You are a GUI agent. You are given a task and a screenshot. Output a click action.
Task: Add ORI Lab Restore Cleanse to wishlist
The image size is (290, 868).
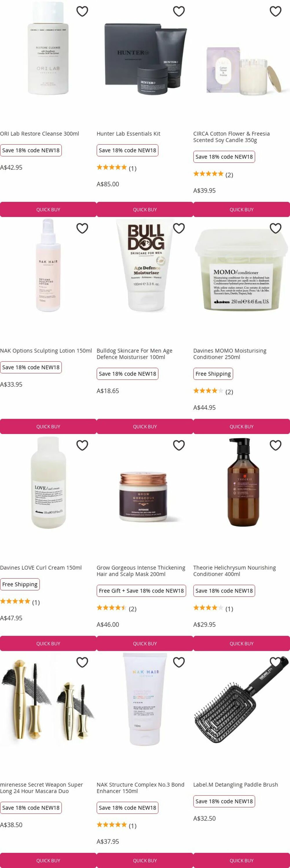point(82,12)
